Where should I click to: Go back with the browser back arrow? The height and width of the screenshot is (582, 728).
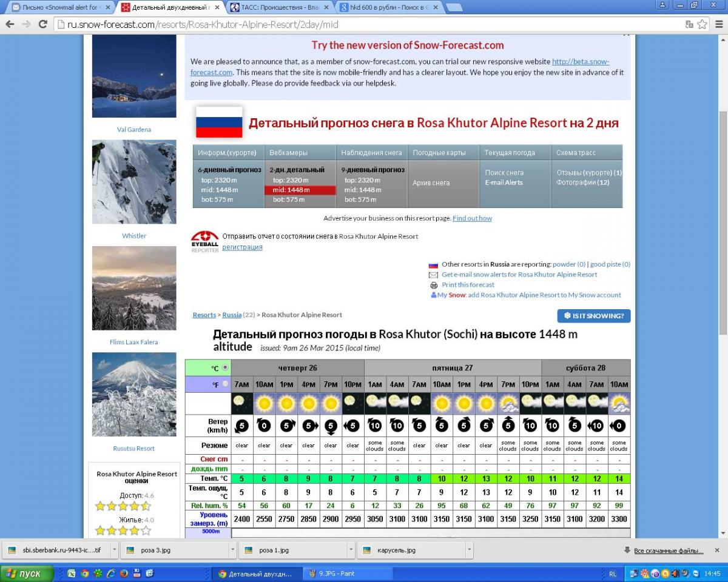click(x=10, y=24)
